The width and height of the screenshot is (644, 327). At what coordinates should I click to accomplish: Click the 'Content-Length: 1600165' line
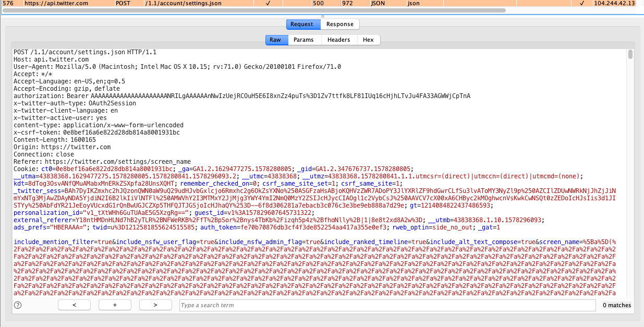[x=55, y=140]
